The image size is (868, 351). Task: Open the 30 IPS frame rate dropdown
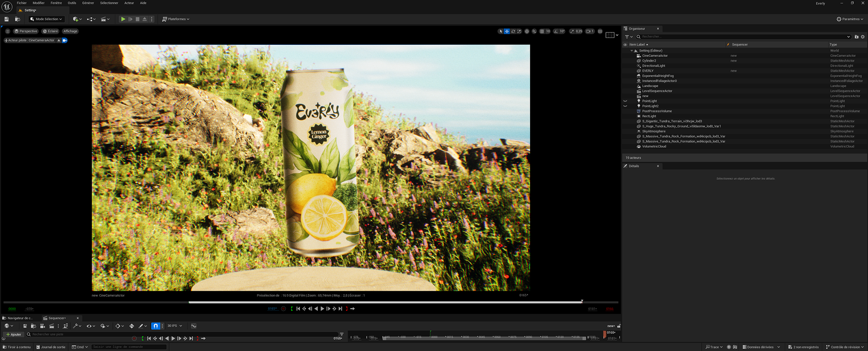click(175, 326)
